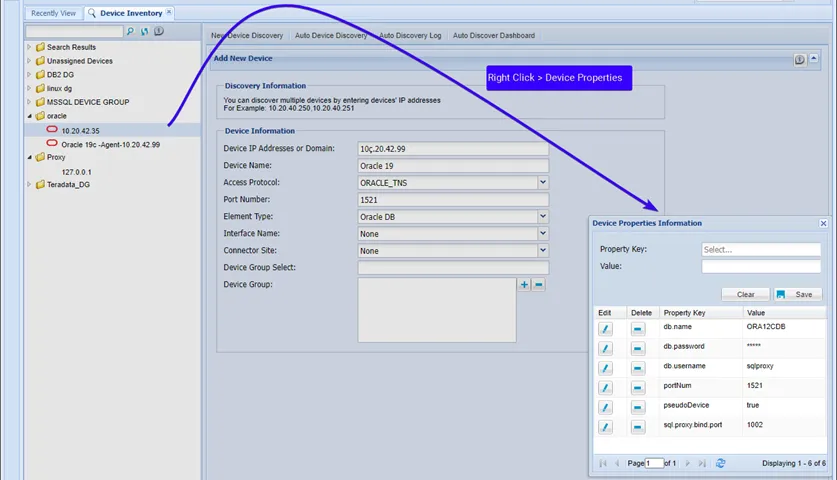
Task: Delete the sql.proxy.bind.port property row
Action: point(637,427)
